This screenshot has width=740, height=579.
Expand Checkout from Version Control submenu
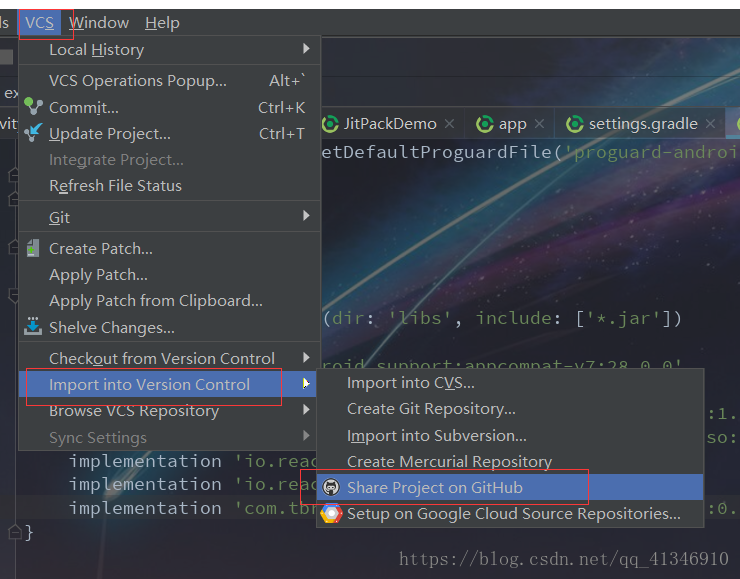coord(169,359)
